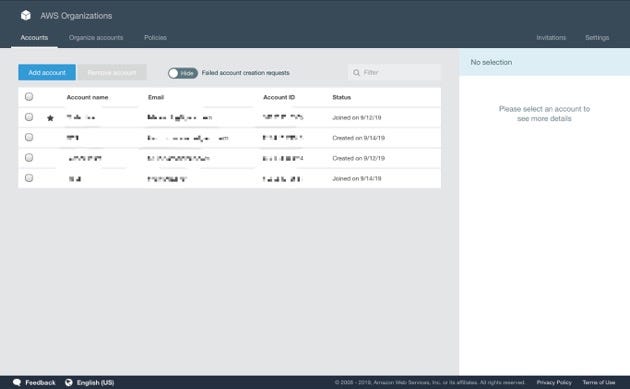Open the Privacy Policy link

[554, 382]
